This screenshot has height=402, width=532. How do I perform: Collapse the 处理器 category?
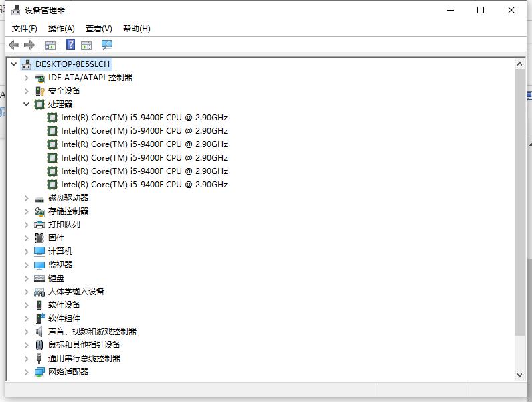(27, 104)
